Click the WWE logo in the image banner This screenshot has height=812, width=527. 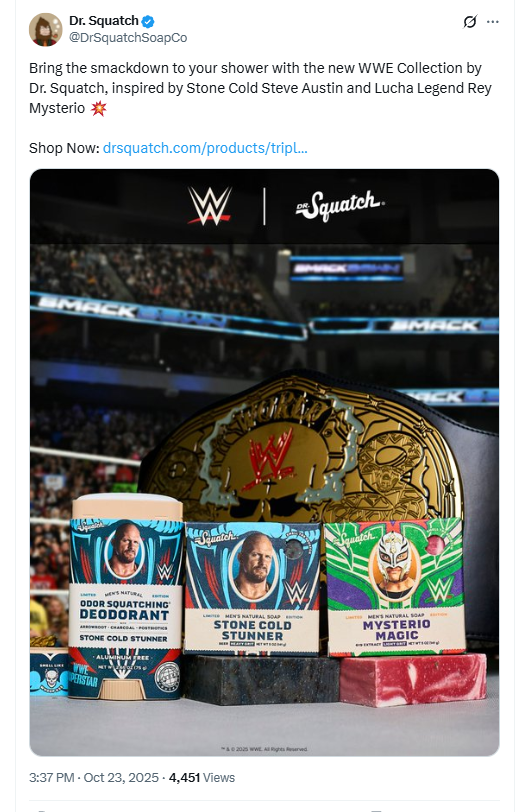[210, 206]
